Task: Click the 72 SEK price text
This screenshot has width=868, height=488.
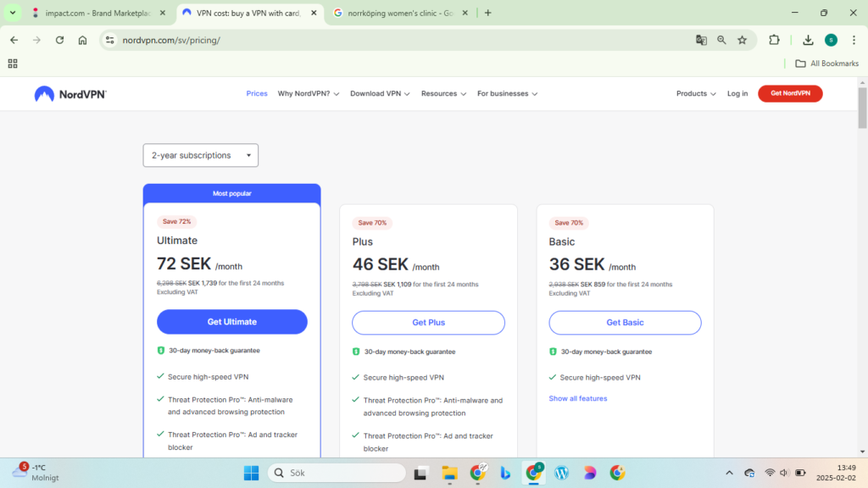Action: [184, 263]
